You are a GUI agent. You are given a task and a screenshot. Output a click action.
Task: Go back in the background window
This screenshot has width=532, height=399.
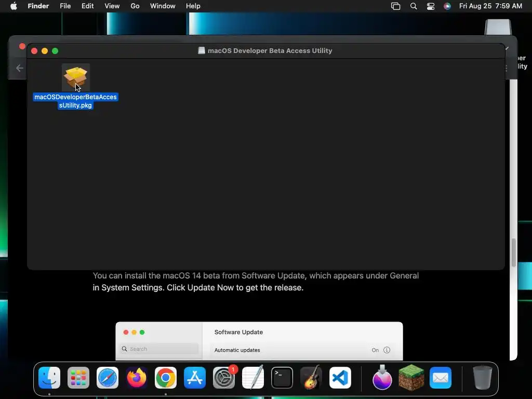[19, 68]
